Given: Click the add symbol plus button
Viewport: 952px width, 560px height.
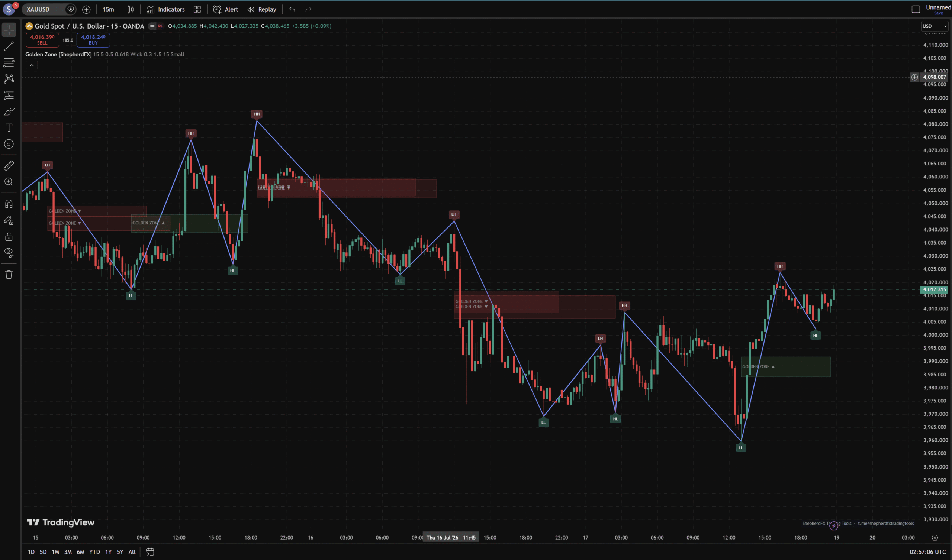Looking at the screenshot, I should pyautogui.click(x=87, y=9).
